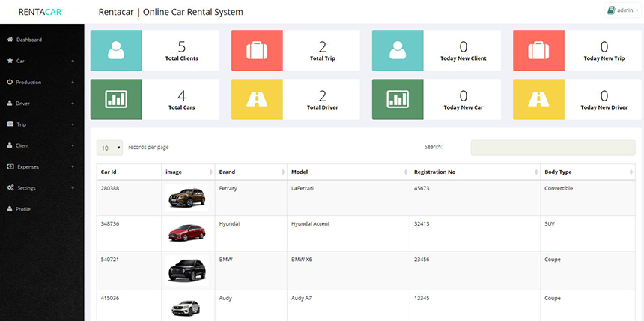Click the Today New Driver road icon
The width and height of the screenshot is (644, 321).
point(538,99)
